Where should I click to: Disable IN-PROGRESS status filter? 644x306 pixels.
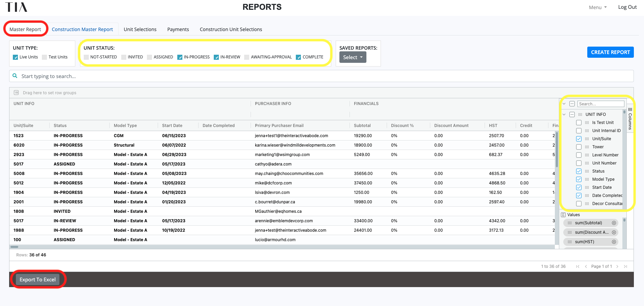180,57
